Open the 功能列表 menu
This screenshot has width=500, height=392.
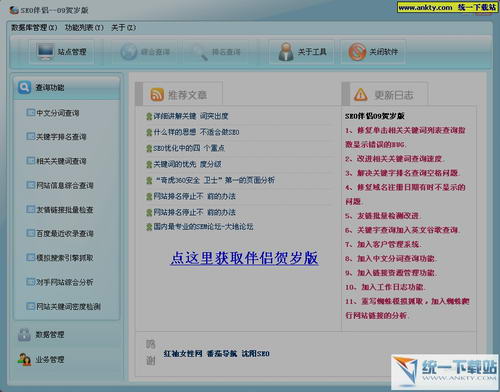tap(84, 28)
